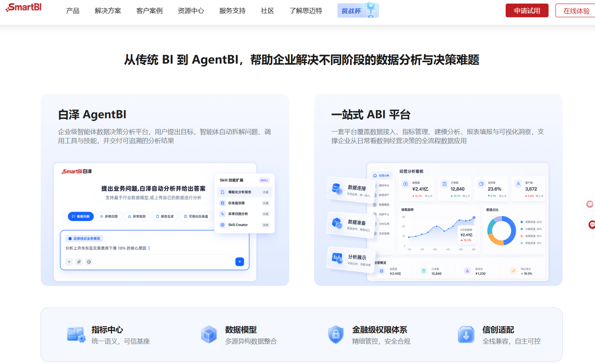595x364 pixels.
Task: Click the blue cube icon beside 多源异构数据整合
Action: coord(209,334)
